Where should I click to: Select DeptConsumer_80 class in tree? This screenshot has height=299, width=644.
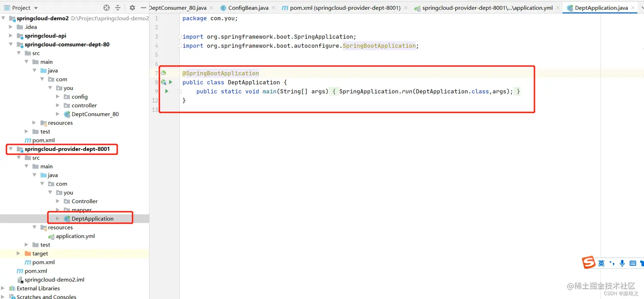(x=95, y=114)
